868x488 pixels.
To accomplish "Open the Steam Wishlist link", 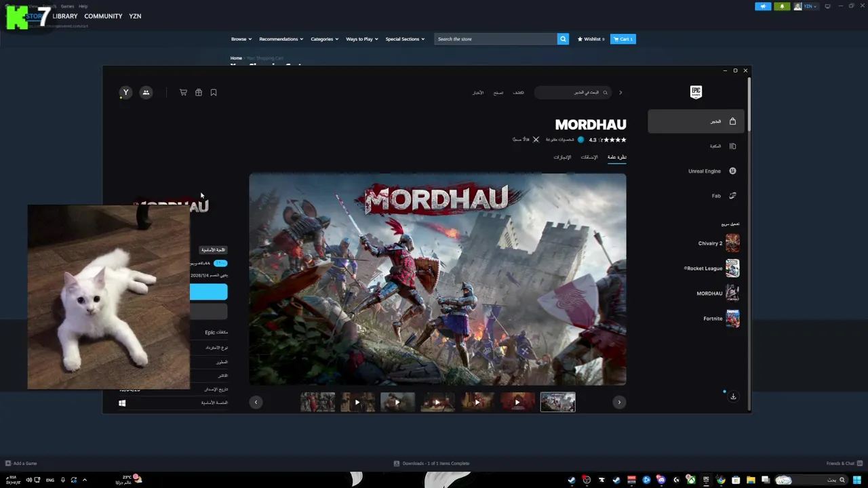I will (591, 39).
